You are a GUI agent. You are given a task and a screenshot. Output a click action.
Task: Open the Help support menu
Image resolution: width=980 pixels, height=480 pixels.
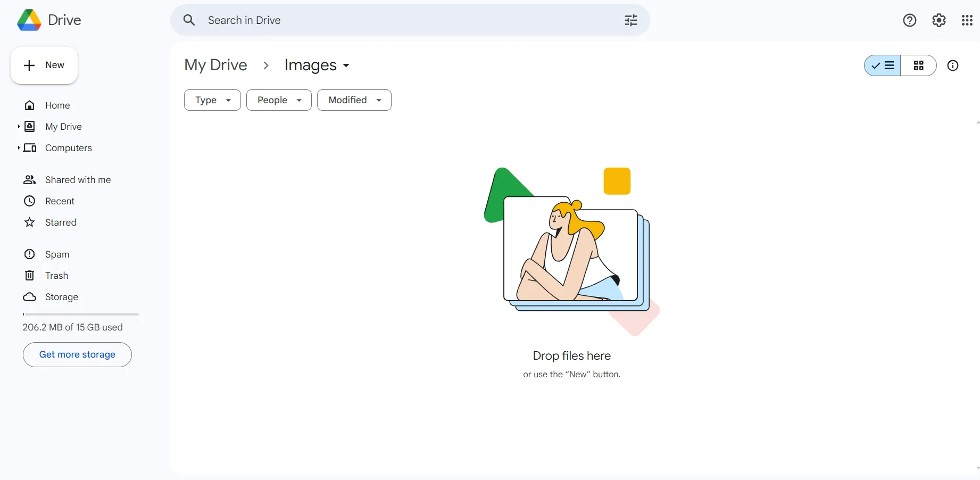pyautogui.click(x=910, y=20)
